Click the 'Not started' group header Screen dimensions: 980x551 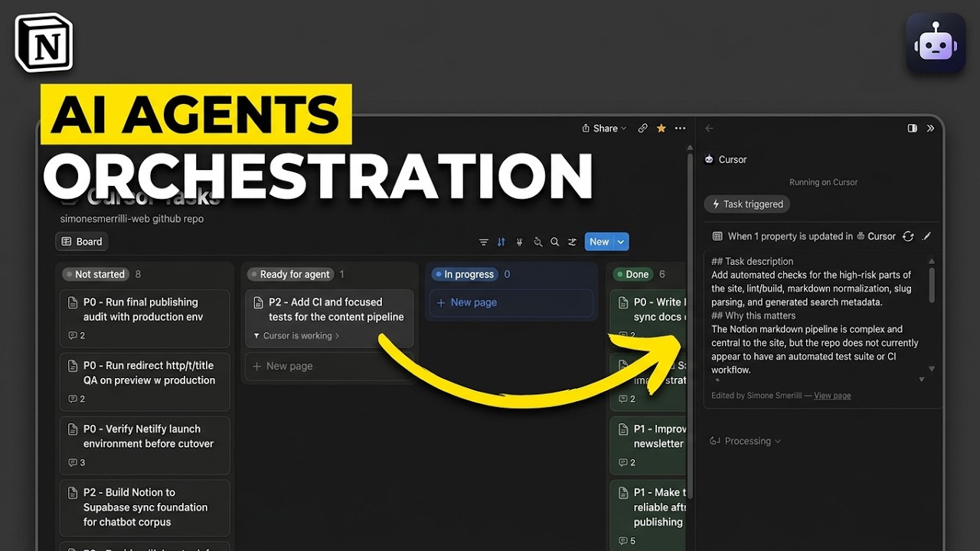pyautogui.click(x=96, y=274)
